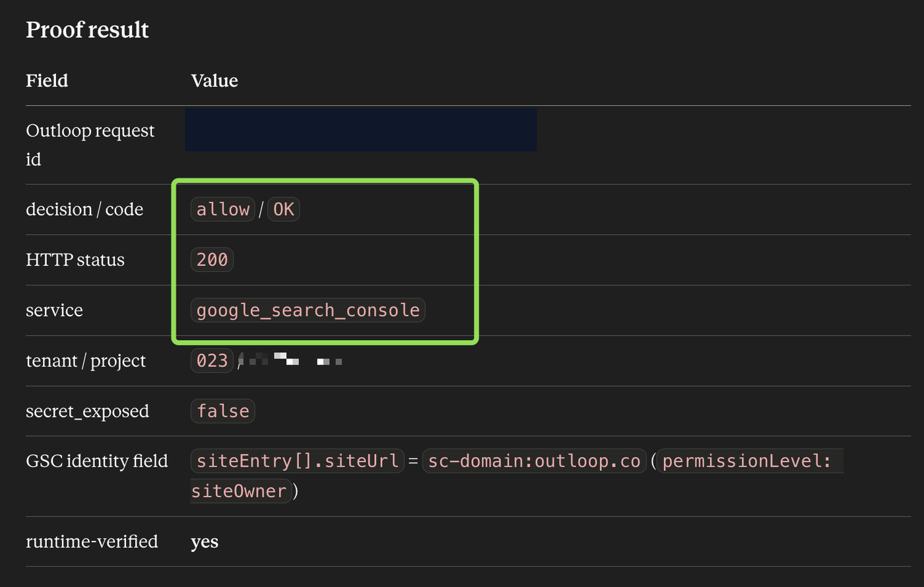This screenshot has width=924, height=587.
Task: Select the 'decision / code' field label
Action: click(x=84, y=209)
